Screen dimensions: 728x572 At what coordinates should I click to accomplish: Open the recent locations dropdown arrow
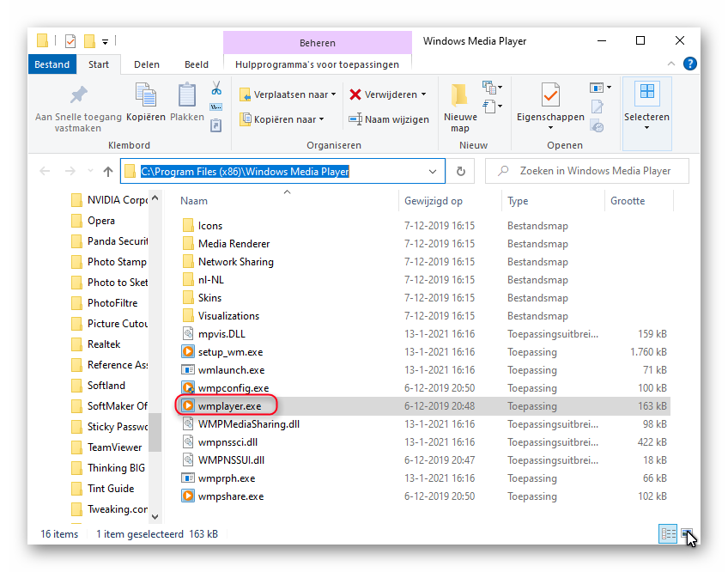click(x=90, y=172)
